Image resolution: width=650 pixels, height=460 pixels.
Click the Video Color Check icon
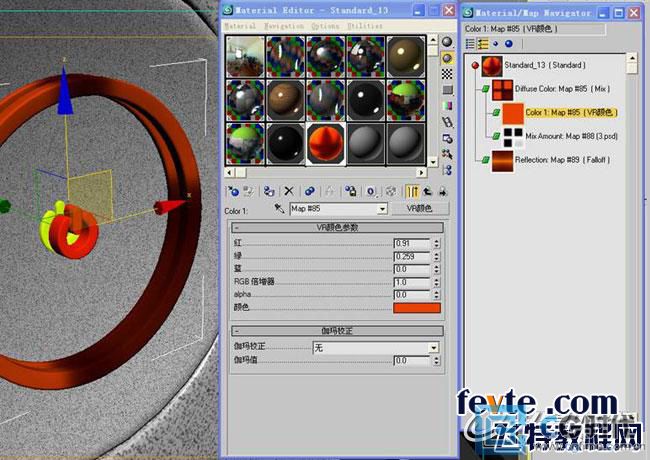coord(447,106)
